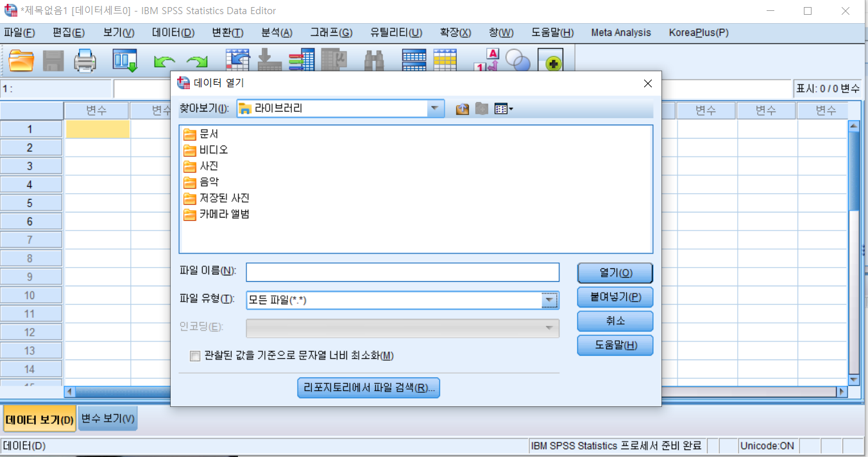Image resolution: width=868 pixels, height=457 pixels.
Task: Click the Go to case toolbar icon
Action: [x=237, y=62]
